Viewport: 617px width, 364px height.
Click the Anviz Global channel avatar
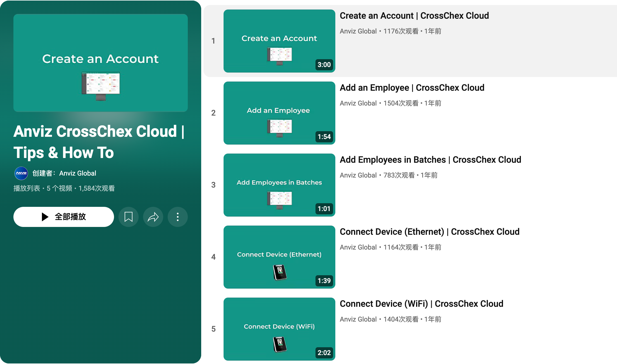point(21,173)
